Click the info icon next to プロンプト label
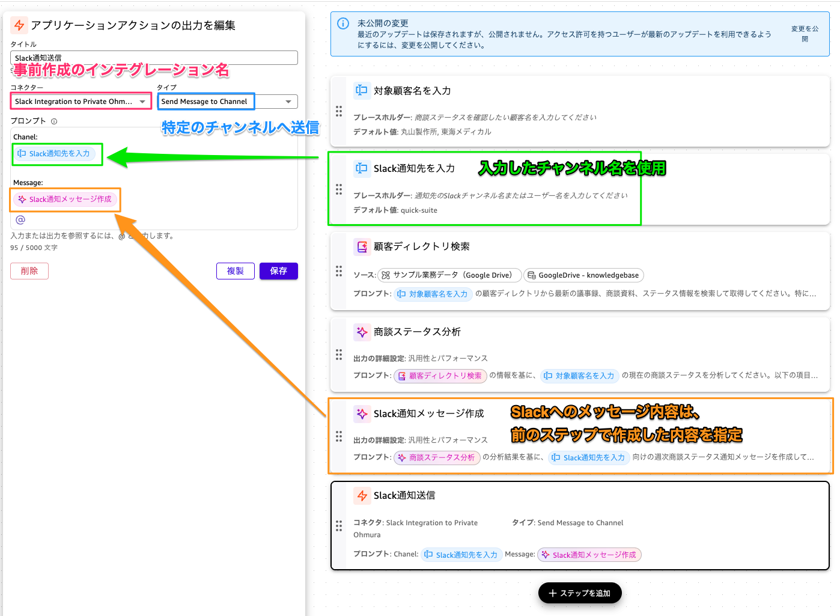This screenshot has height=616, width=840. point(54,120)
